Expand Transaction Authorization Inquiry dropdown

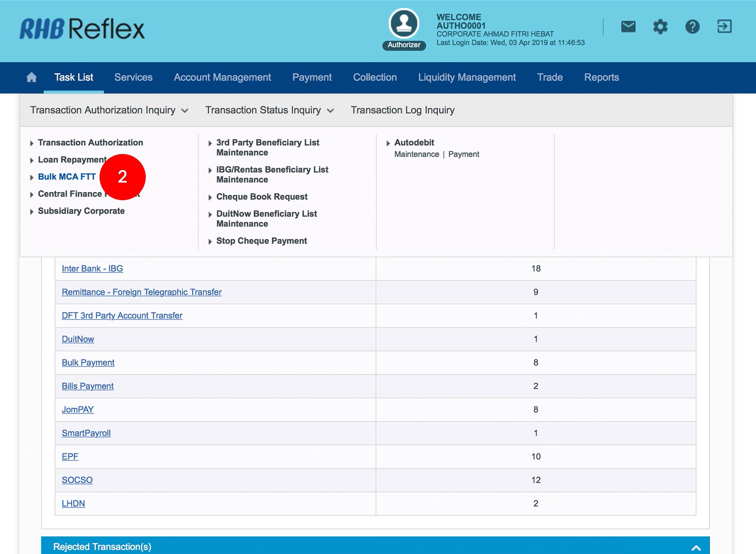click(109, 110)
